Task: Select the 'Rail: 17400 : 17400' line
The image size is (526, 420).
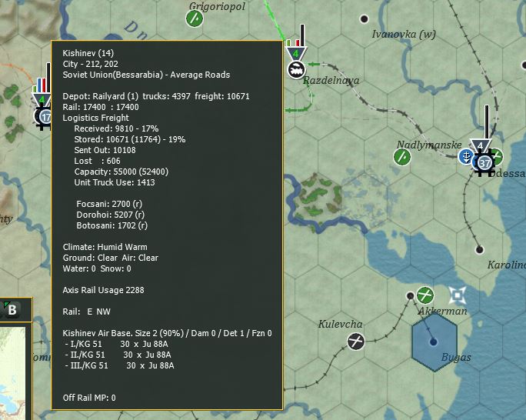Action: 101,107
